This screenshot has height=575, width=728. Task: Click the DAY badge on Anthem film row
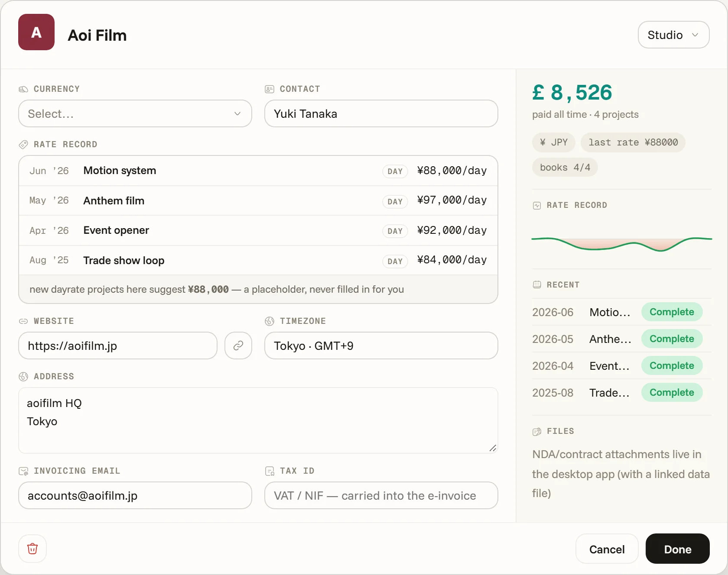[395, 201]
